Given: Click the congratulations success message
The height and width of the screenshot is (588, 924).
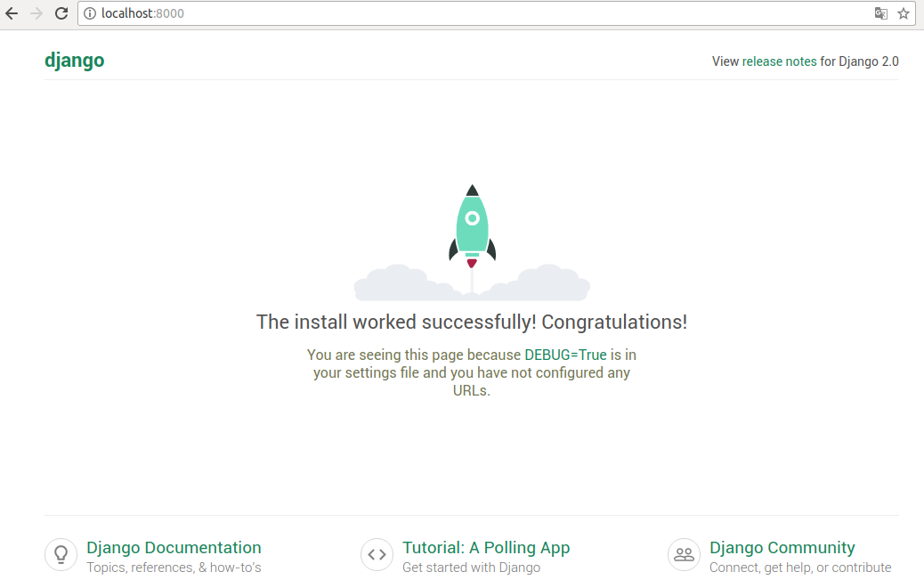Looking at the screenshot, I should tap(471, 322).
